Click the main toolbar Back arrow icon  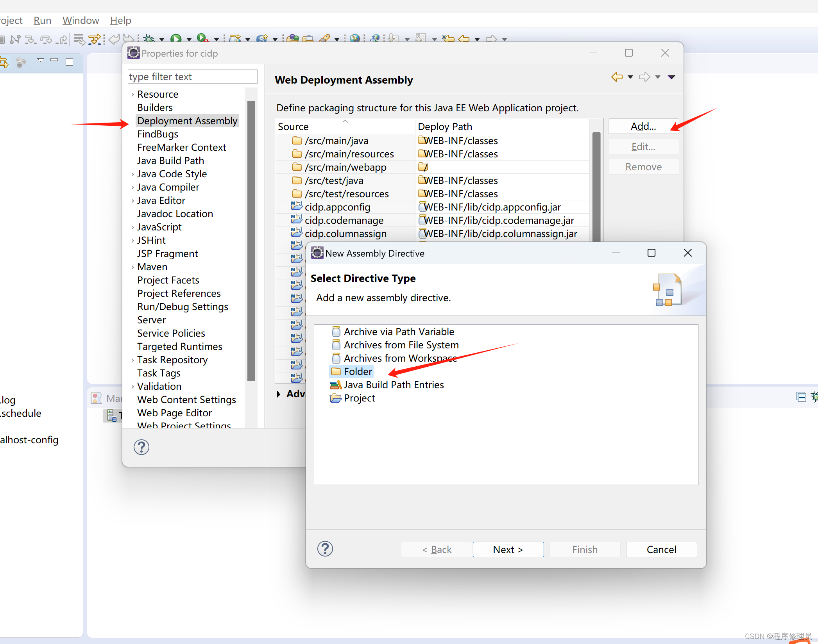(x=464, y=38)
